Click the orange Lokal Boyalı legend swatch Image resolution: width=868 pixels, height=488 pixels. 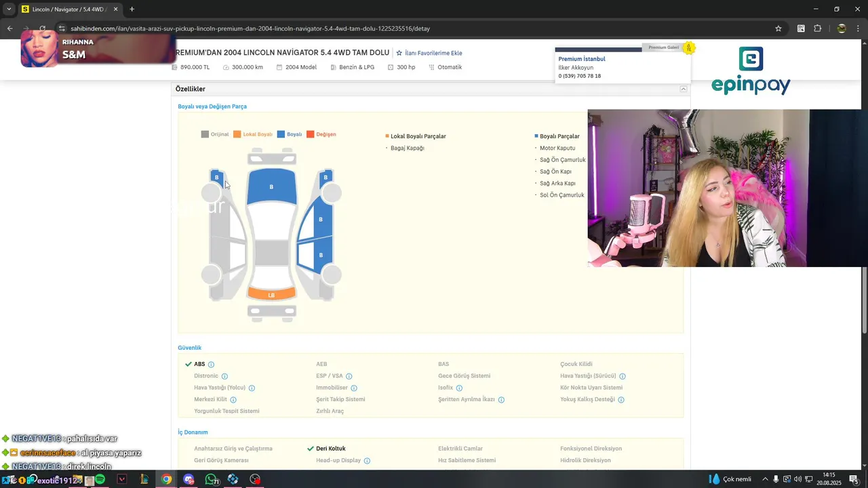coord(237,134)
